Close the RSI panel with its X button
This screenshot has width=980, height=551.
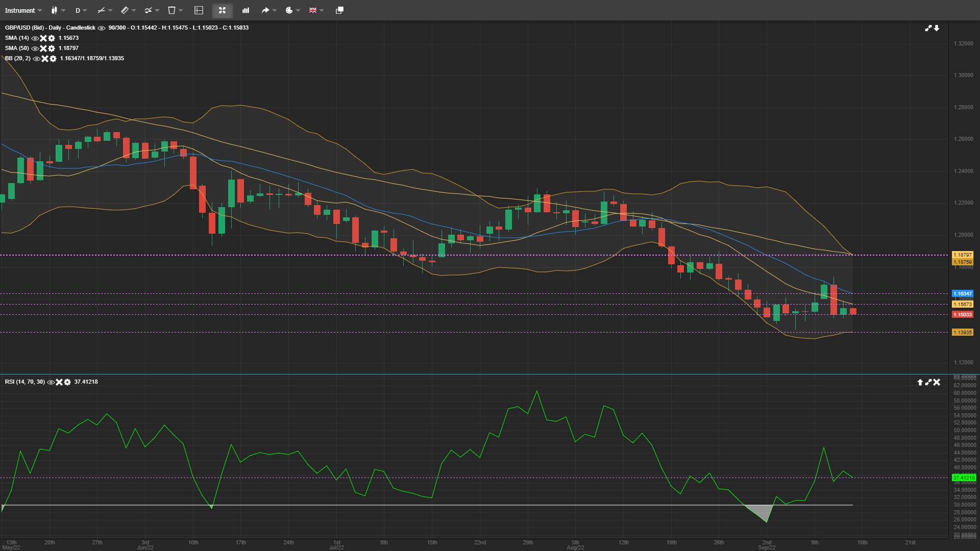[937, 382]
